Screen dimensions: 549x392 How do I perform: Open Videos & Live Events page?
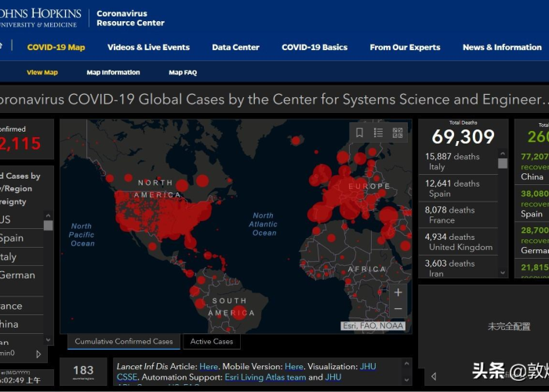[148, 47]
